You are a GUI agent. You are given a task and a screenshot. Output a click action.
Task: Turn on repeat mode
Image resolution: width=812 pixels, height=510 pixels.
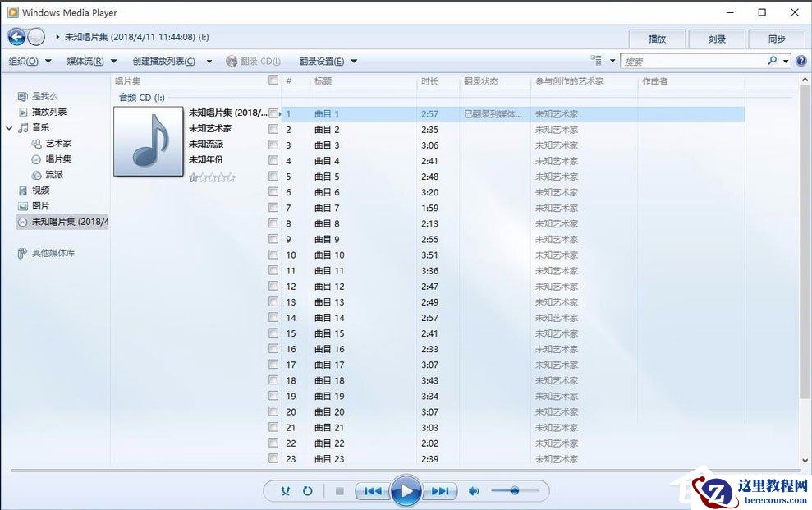307,490
